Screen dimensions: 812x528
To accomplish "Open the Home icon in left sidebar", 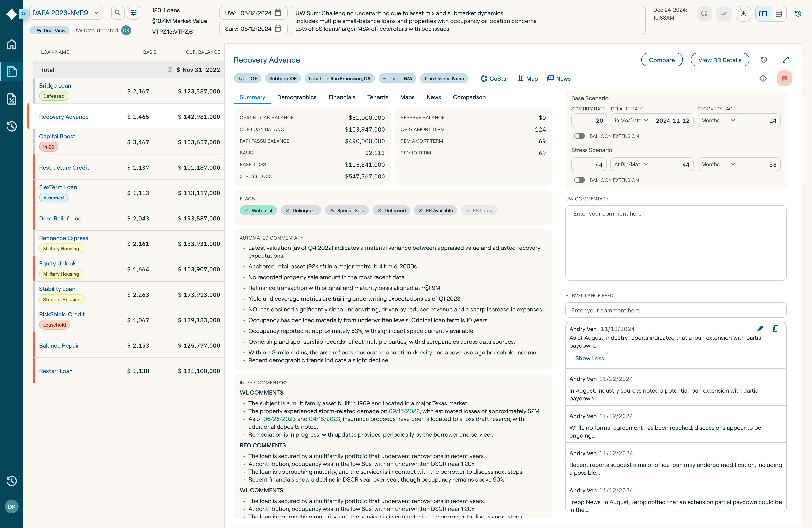I will click(12, 44).
